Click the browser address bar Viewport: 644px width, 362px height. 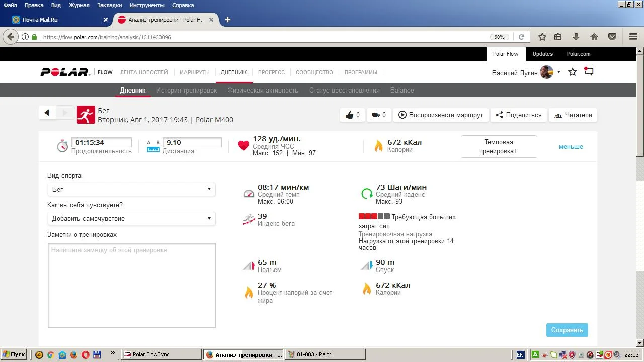point(264,37)
